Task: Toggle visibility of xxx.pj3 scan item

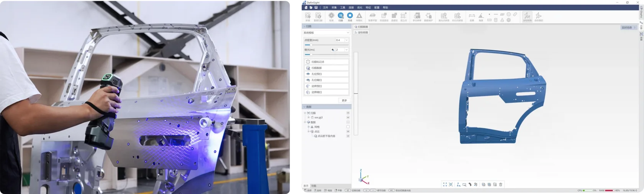Action: 348,118
